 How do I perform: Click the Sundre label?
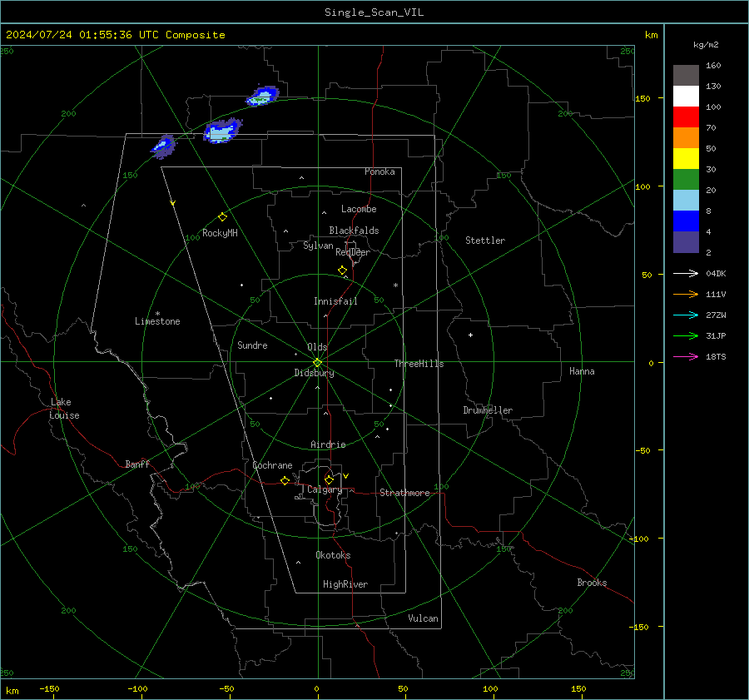[252, 345]
